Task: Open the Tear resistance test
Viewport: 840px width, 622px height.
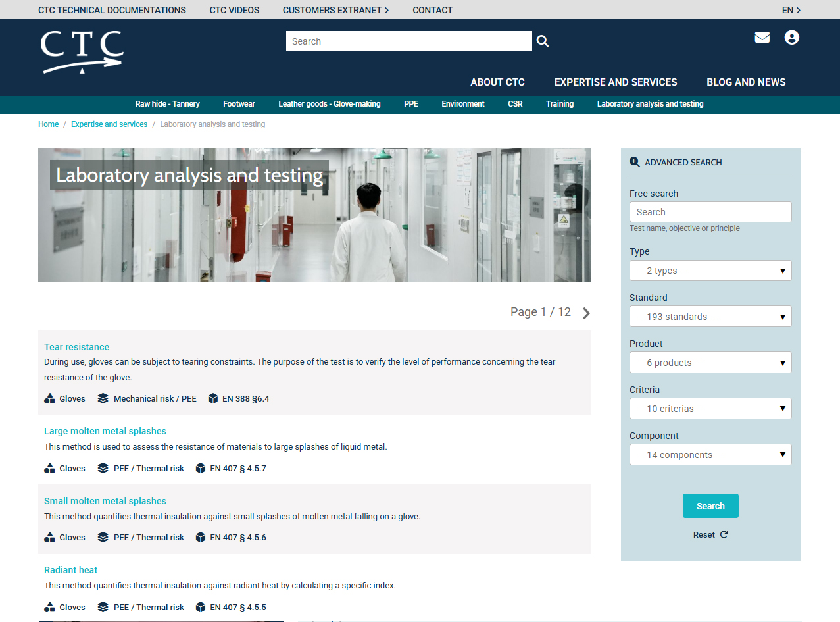Action: point(76,347)
